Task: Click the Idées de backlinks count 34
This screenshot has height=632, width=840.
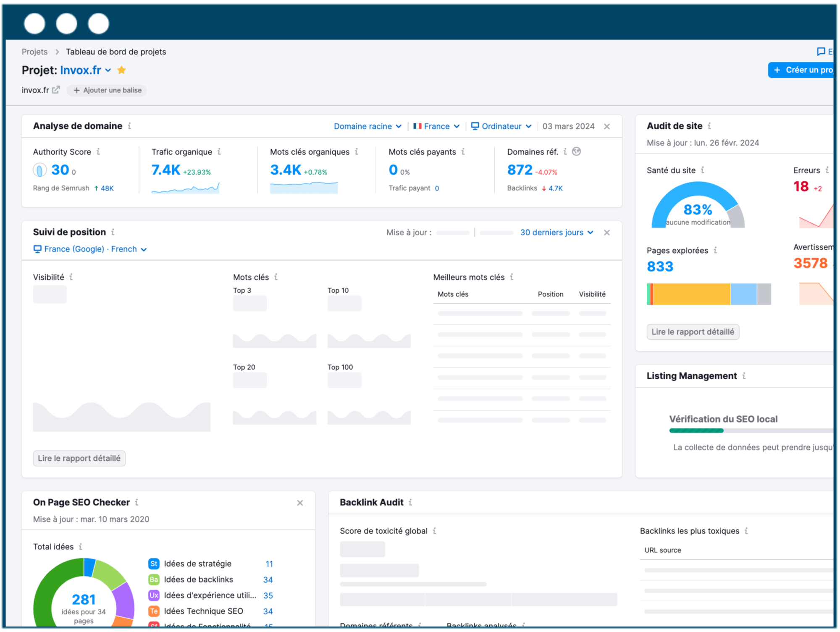Action: click(268, 580)
